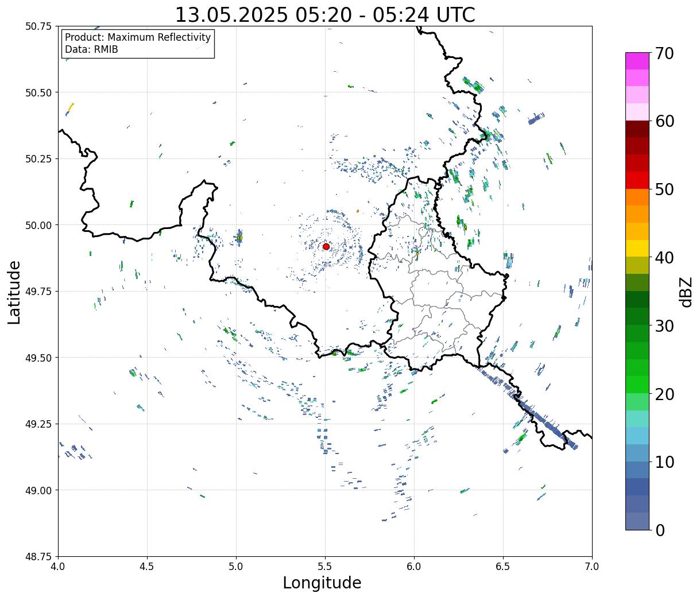Click the 0 tick label on colorbar
The height and width of the screenshot is (597, 700).
pos(660,530)
